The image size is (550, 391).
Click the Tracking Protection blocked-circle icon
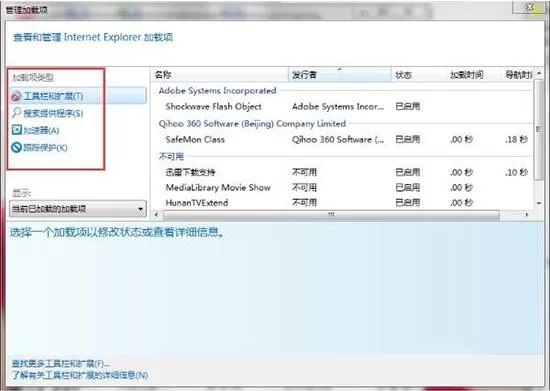pyautogui.click(x=16, y=147)
